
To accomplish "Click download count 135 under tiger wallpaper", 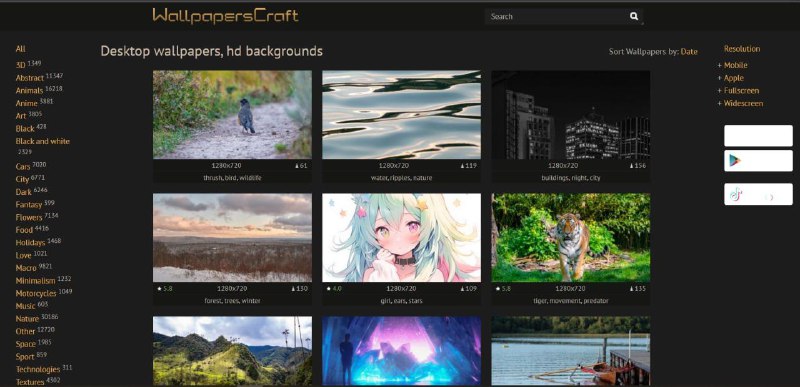I will tap(638, 289).
